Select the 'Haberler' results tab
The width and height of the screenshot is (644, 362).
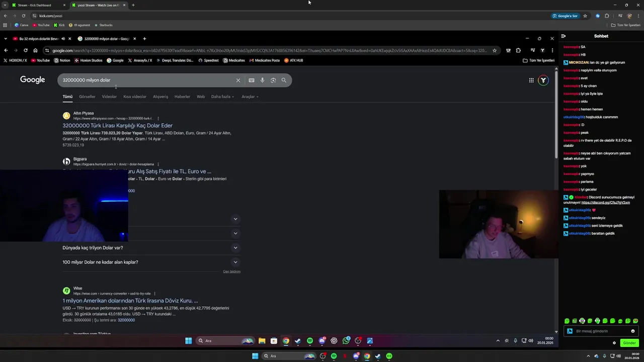[x=182, y=97]
